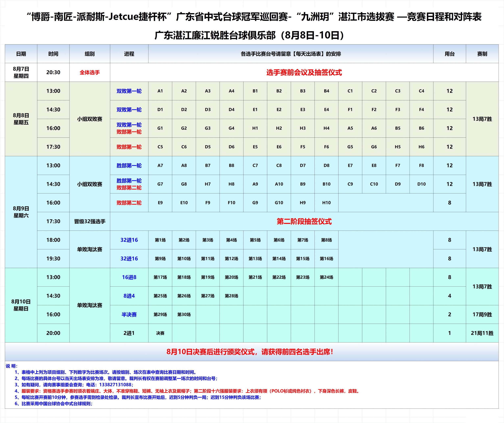Screen dimensions: 504x423
Task: Select the 胜部第一轮 cell at 13:00
Action: pyautogui.click(x=129, y=166)
